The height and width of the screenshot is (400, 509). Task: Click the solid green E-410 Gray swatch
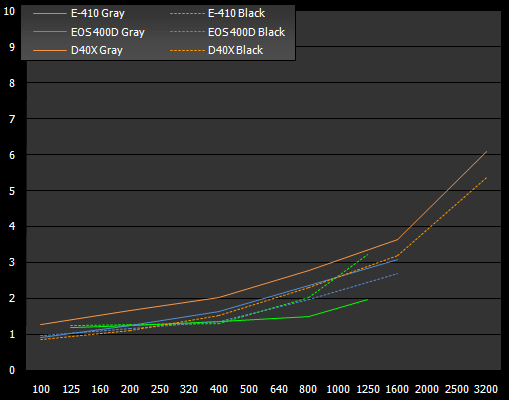pos(50,14)
